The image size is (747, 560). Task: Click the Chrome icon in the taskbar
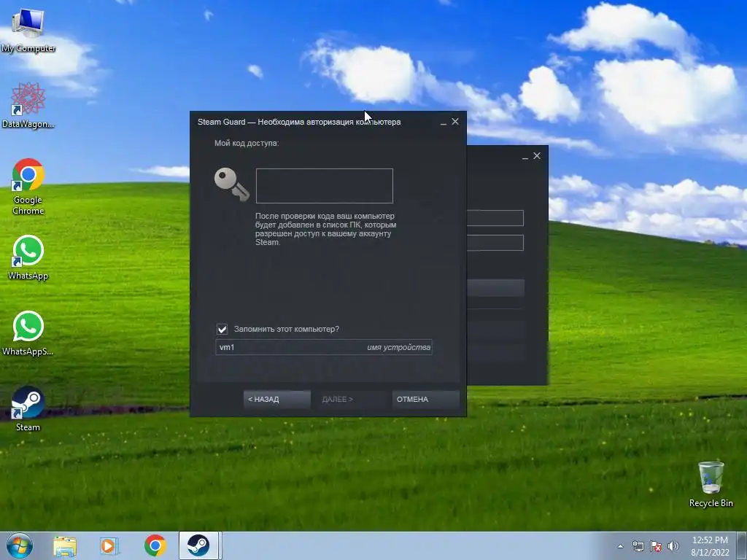155,545
